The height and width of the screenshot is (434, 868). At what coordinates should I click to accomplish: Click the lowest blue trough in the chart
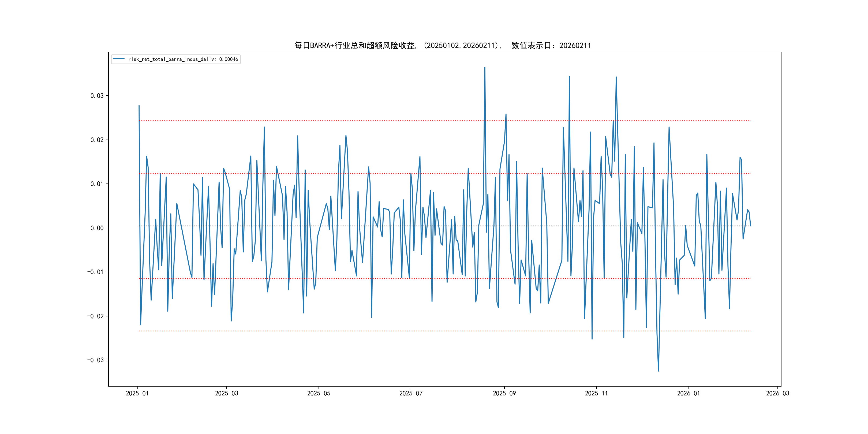[x=659, y=371]
